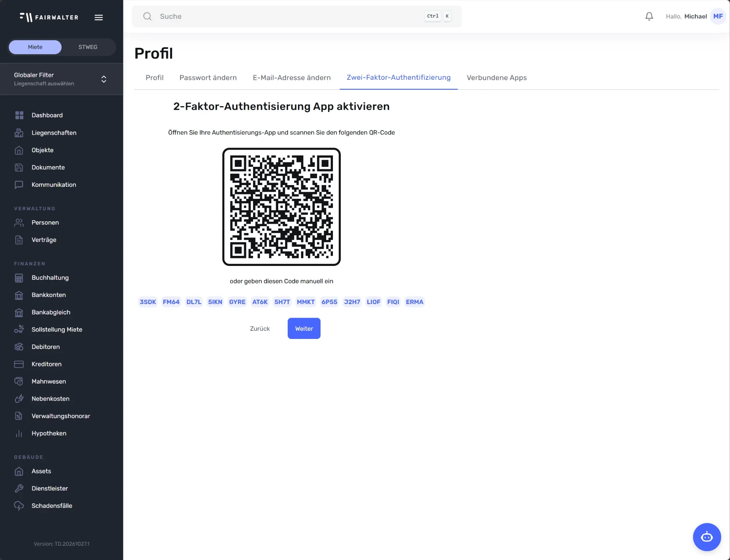
Task: Click the Sollstellung Miete icon
Action: click(x=19, y=329)
